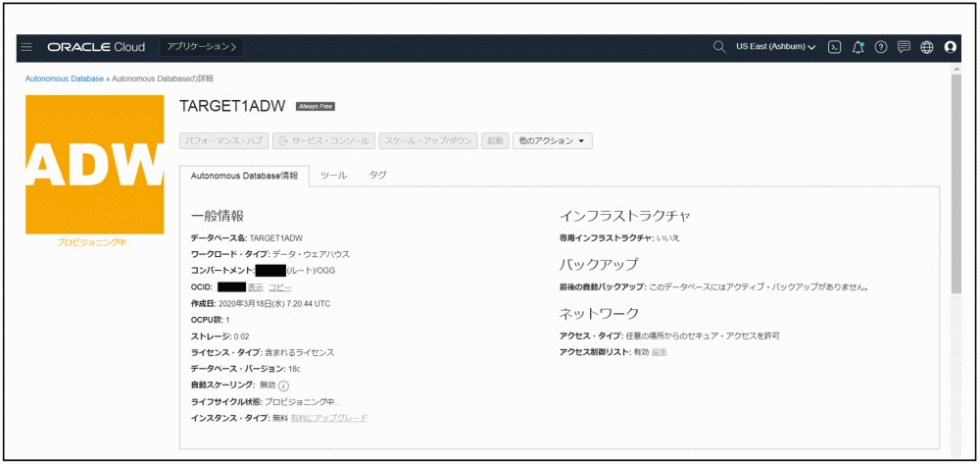Viewport: 980px width, 464px height.
Task: Switch to the ツール tab
Action: click(334, 176)
